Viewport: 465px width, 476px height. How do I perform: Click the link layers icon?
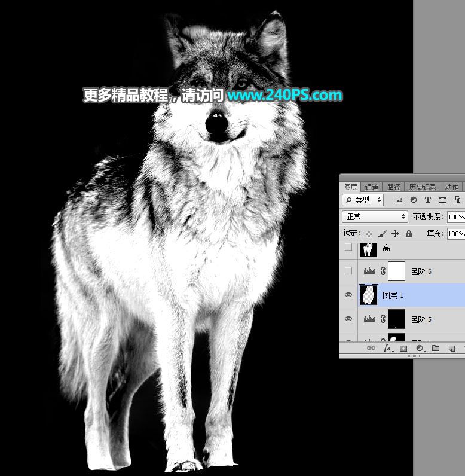371,348
